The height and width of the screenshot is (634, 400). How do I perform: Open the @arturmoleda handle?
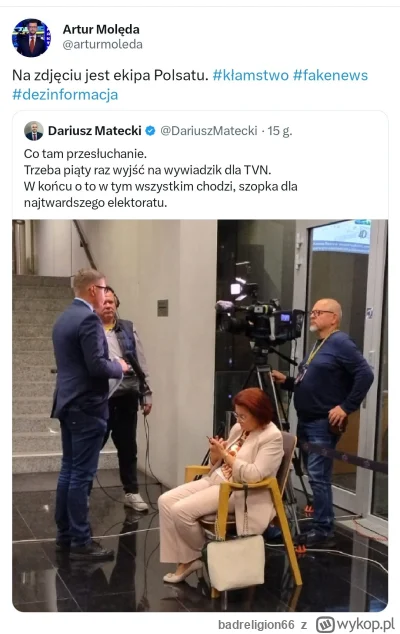[x=102, y=44]
